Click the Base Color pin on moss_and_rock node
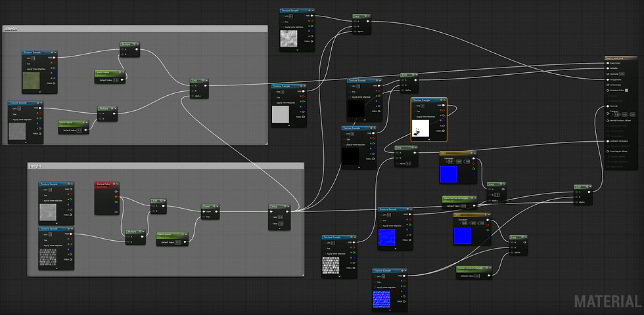The width and height of the screenshot is (644, 315). (x=609, y=63)
